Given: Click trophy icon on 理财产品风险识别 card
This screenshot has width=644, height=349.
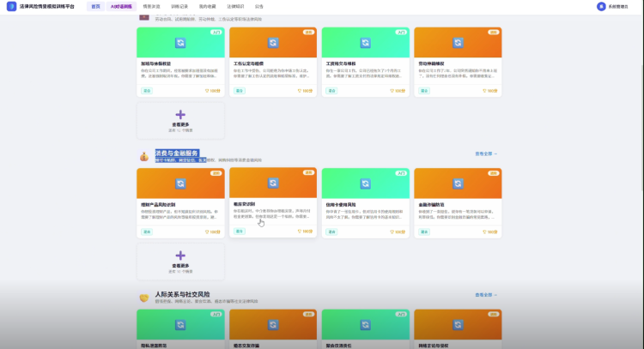Looking at the screenshot, I should 207,232.
